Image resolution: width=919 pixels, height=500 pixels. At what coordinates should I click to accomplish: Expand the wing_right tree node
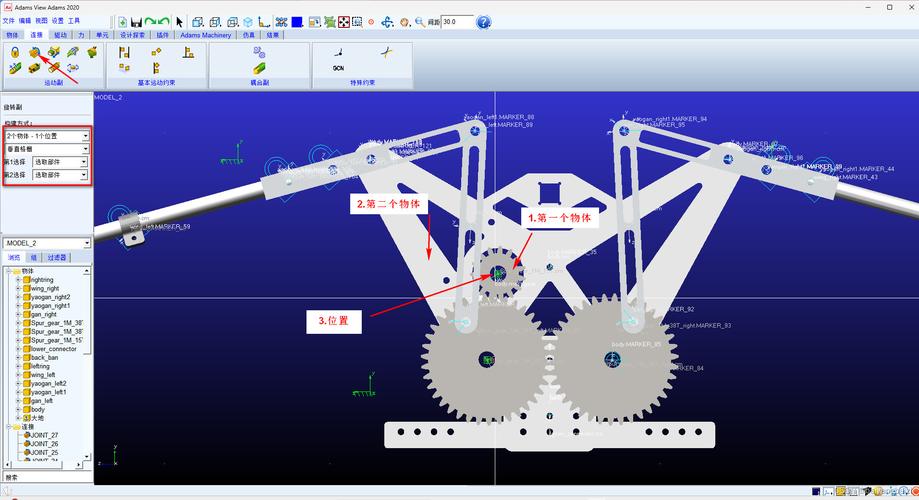click(17, 289)
